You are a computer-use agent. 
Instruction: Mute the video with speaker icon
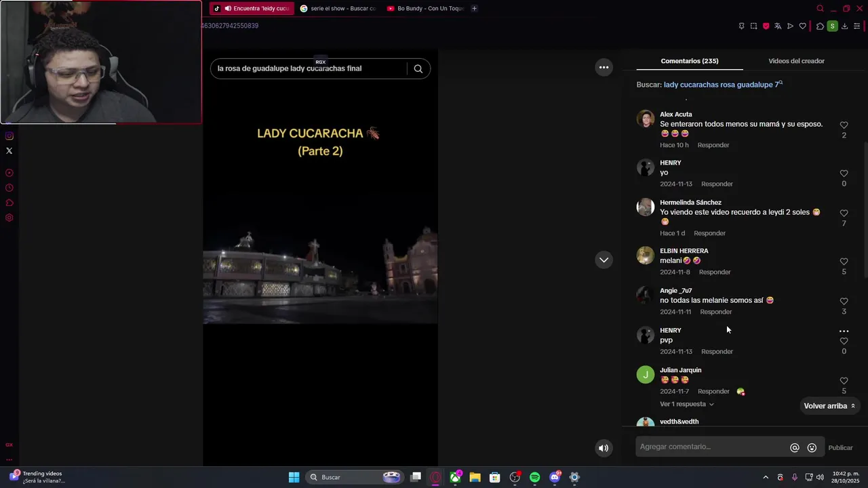[604, 448]
